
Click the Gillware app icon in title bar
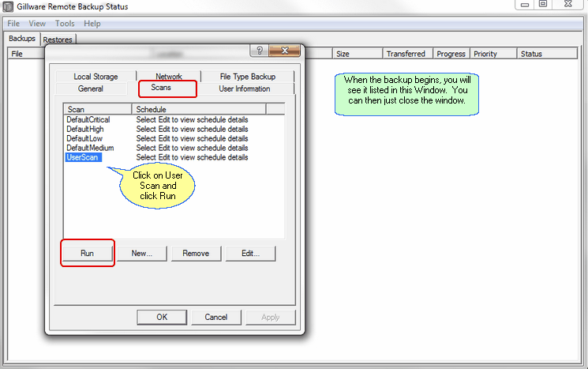tap(8, 7)
